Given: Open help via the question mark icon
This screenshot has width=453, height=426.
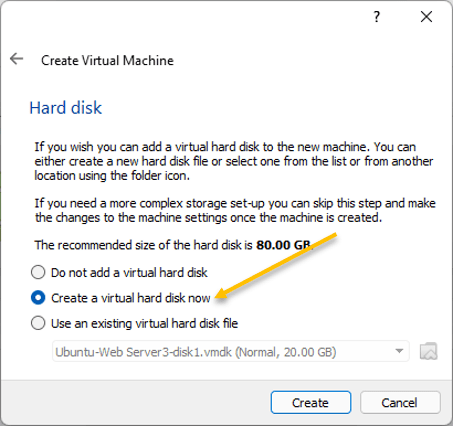Looking at the screenshot, I should click(x=376, y=16).
